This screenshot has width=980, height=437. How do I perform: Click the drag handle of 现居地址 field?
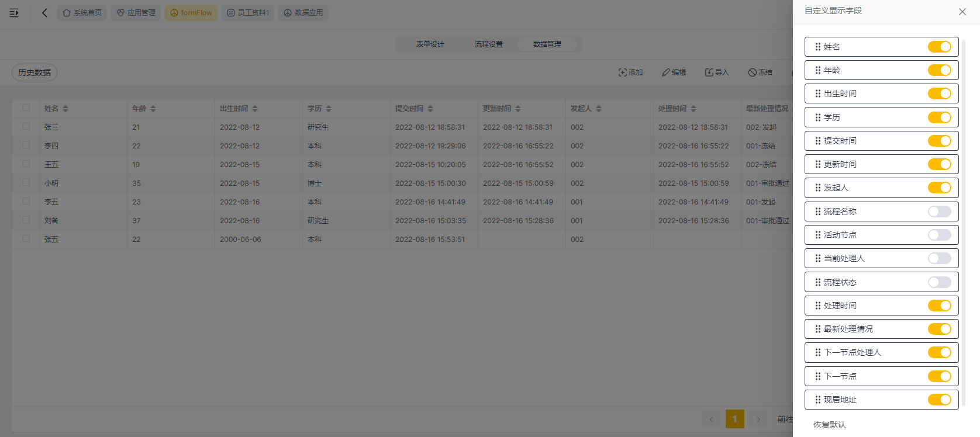(x=818, y=400)
